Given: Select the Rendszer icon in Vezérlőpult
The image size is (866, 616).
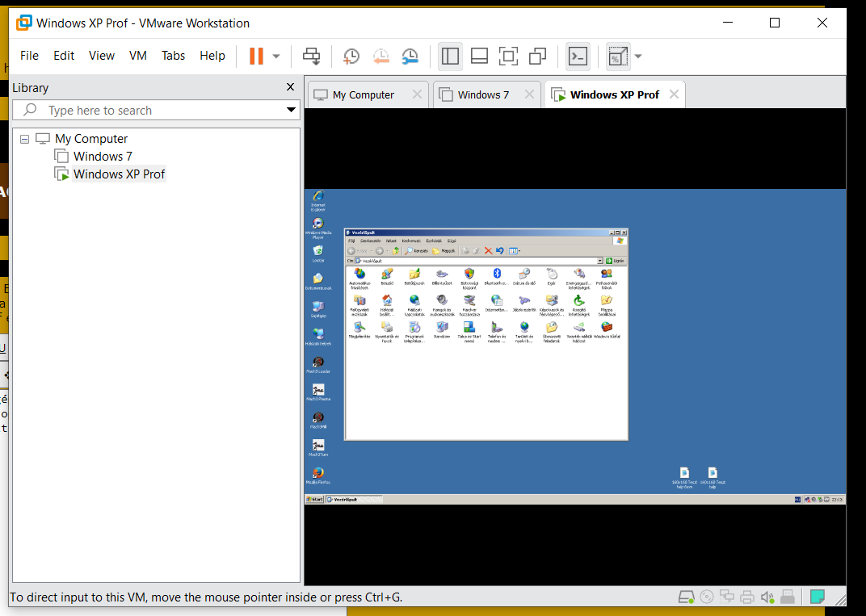Looking at the screenshot, I should (442, 330).
